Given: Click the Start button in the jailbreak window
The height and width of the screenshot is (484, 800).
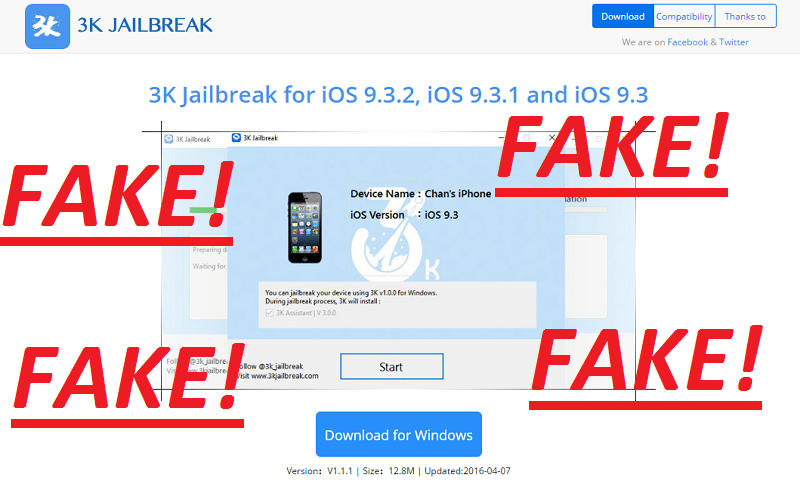Looking at the screenshot, I should [391, 367].
